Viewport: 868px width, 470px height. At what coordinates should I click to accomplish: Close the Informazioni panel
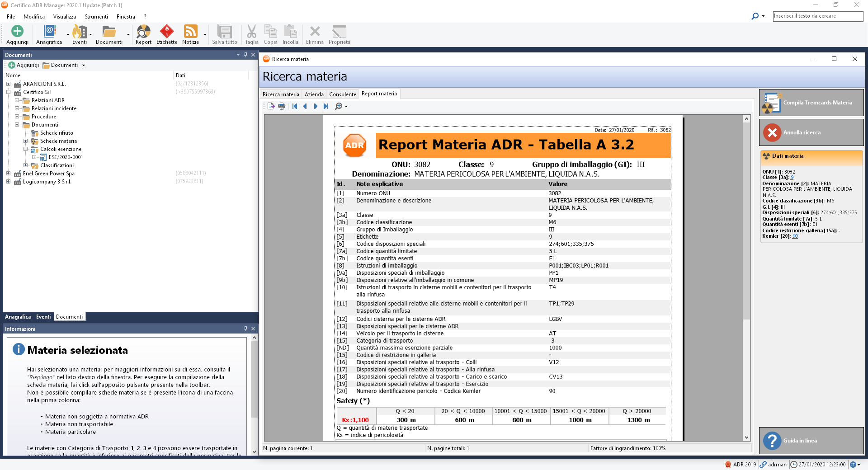[x=253, y=329]
